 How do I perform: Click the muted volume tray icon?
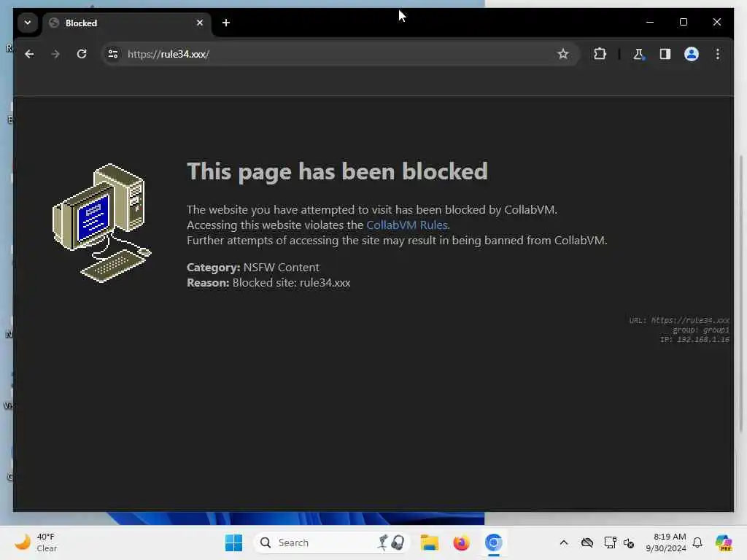coord(629,542)
